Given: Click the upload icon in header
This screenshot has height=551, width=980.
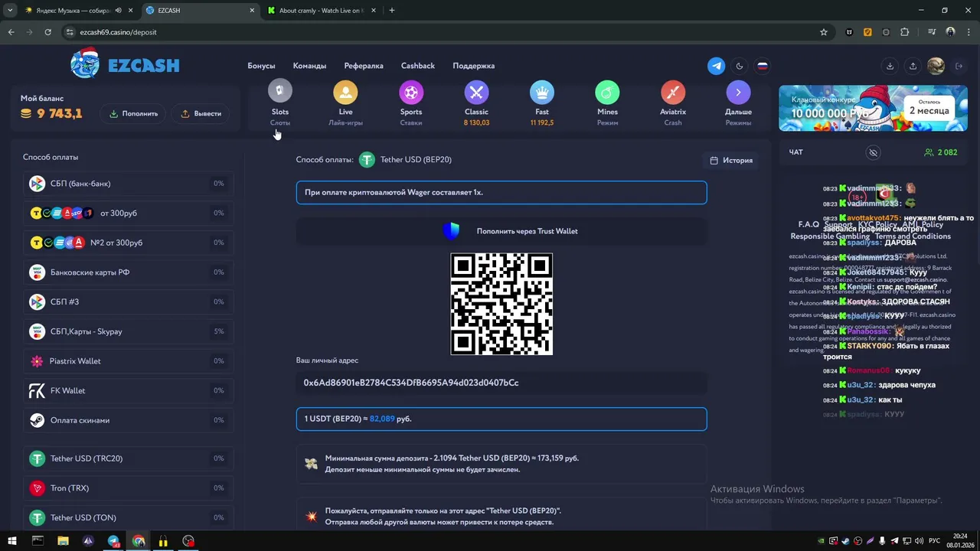Looking at the screenshot, I should coord(913,66).
